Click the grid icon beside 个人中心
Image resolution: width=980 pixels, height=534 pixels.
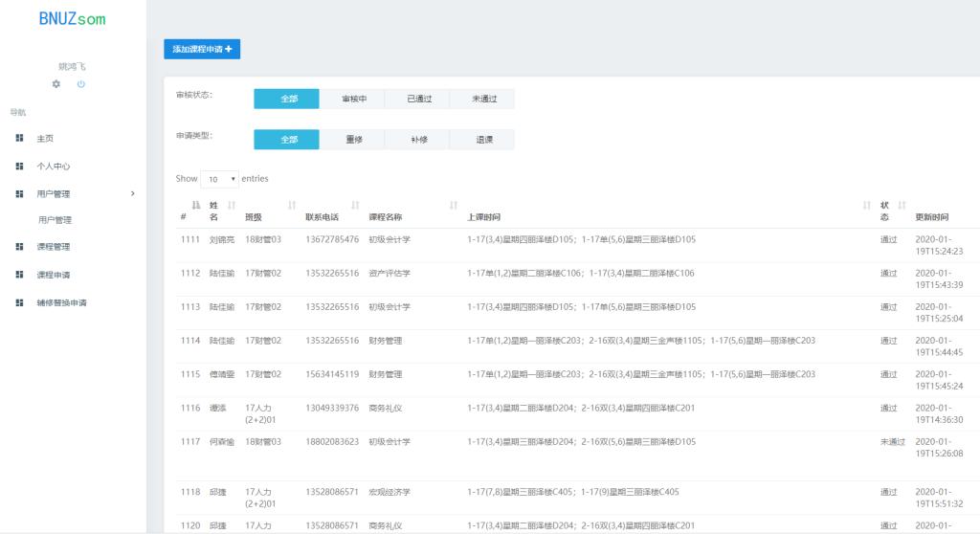[19, 167]
